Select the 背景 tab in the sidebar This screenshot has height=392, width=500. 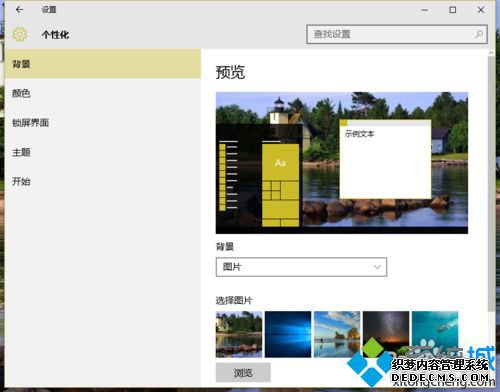[103, 64]
